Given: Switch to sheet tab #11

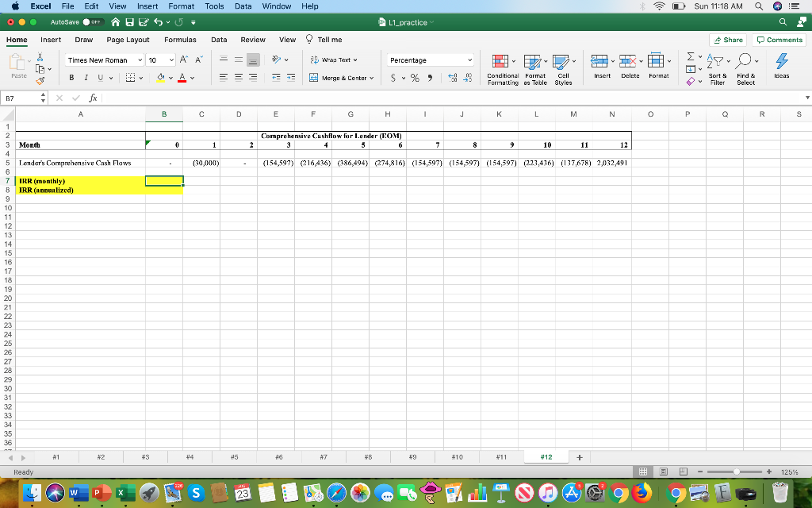Looking at the screenshot, I should [501, 457].
